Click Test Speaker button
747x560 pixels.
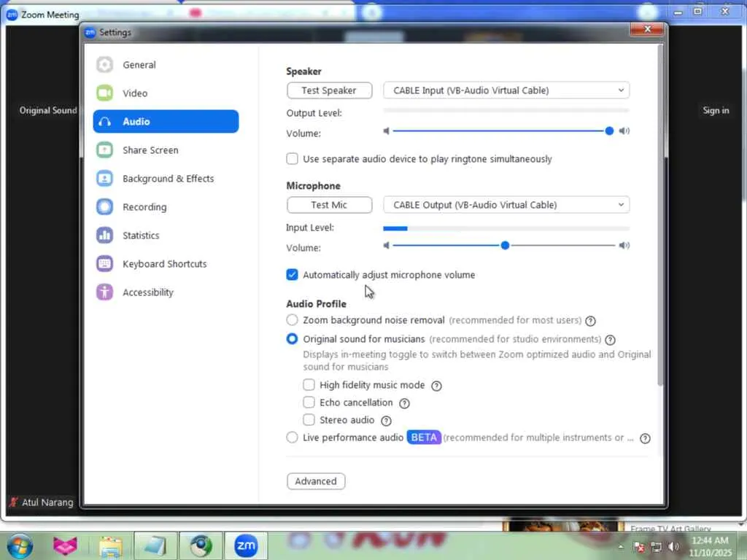[329, 90]
